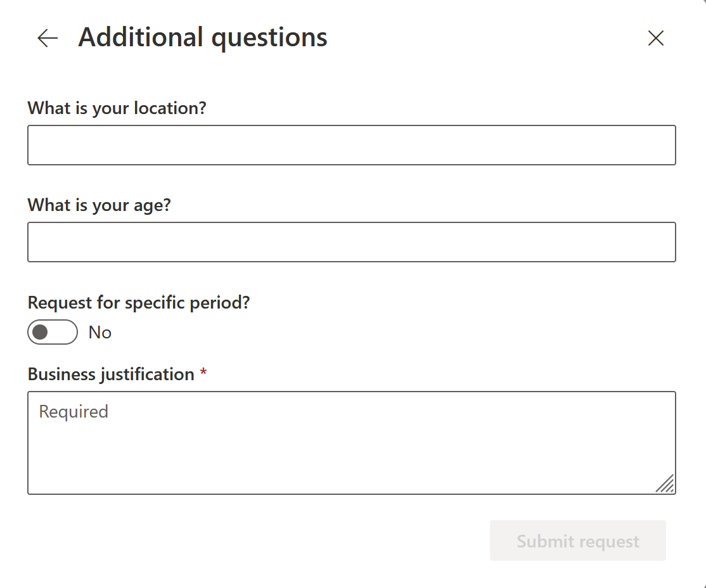Click the grayed-out Submit request button

[x=577, y=540]
